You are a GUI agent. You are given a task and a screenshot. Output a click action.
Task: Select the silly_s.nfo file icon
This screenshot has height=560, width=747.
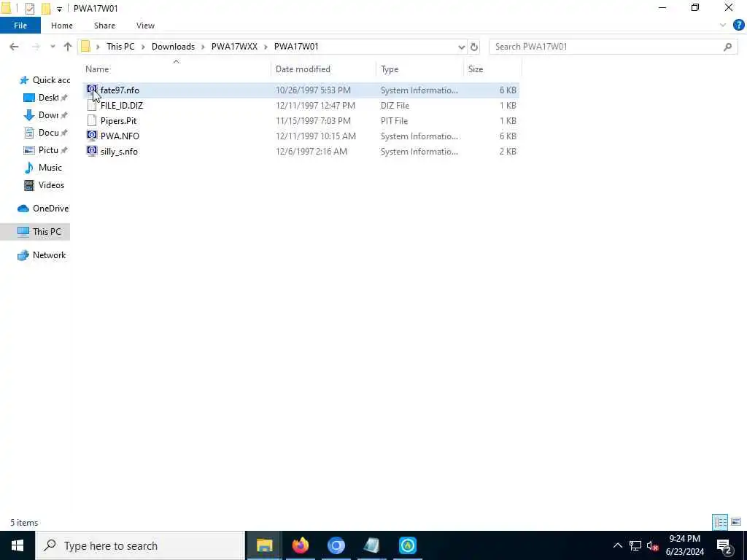(x=92, y=151)
